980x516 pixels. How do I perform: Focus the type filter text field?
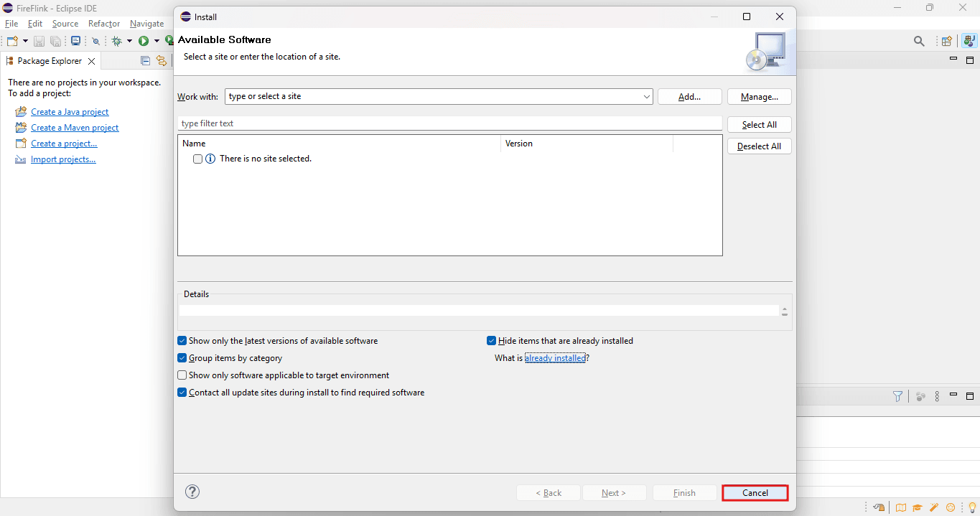point(450,123)
